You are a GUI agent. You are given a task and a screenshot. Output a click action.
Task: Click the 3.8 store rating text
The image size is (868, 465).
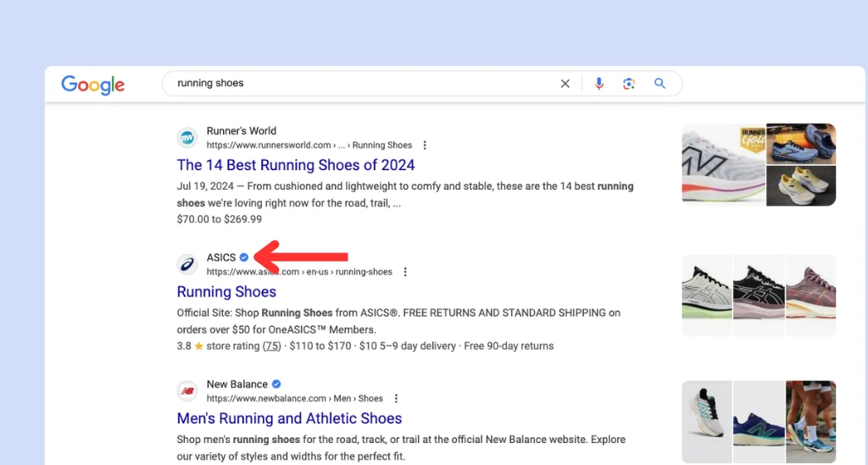pyautogui.click(x=229, y=346)
